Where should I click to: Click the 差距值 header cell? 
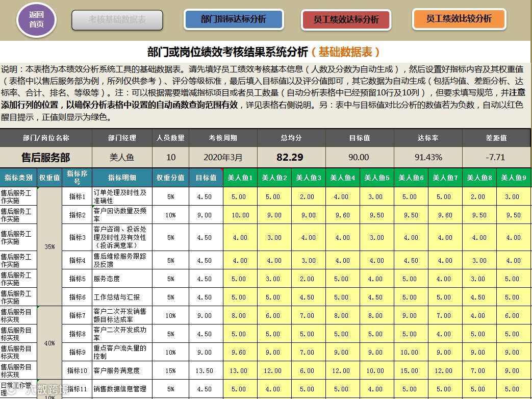coord(496,138)
